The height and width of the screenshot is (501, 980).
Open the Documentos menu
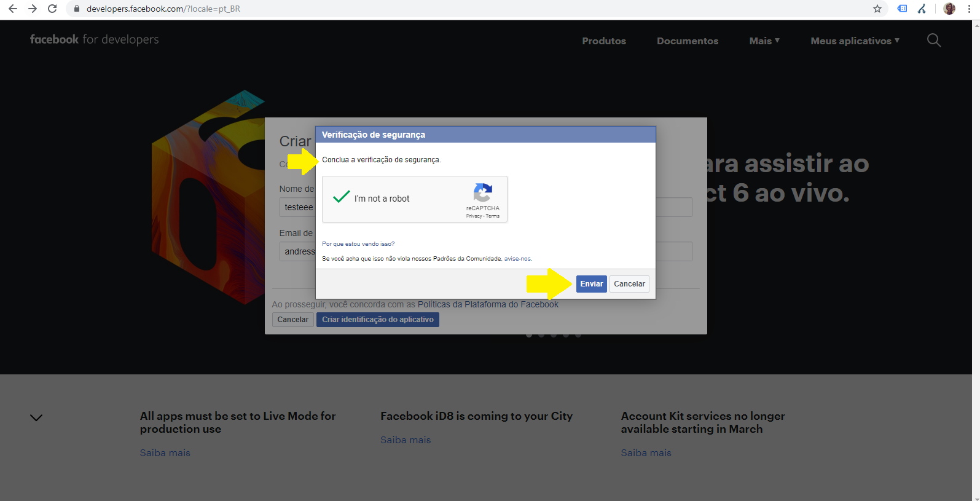pos(688,41)
